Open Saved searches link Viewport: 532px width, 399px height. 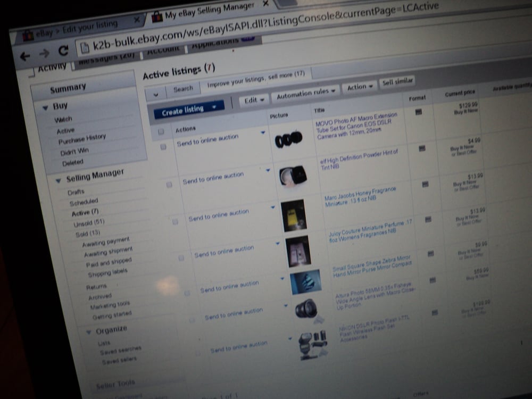pos(120,350)
